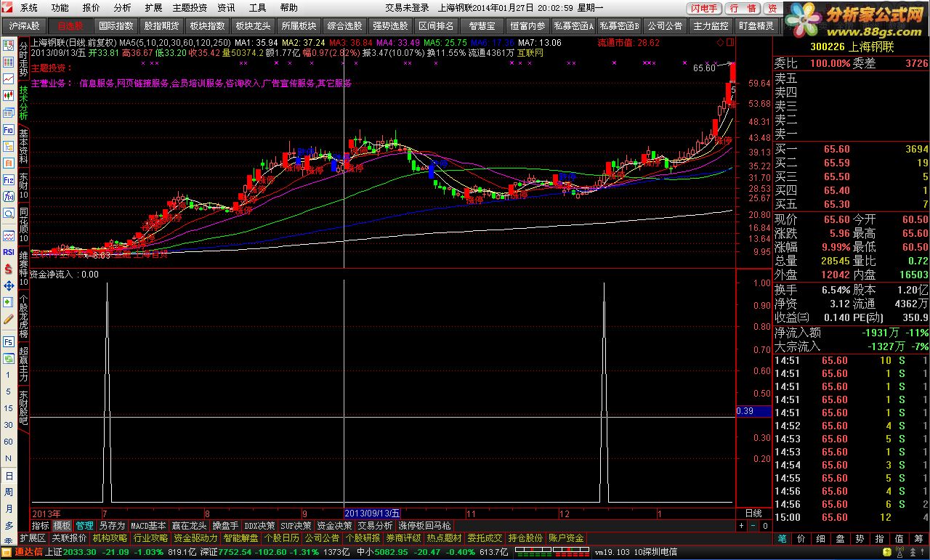The image size is (930, 560).
Task: Click the red 自选股 toolbar button
Action: point(70,25)
